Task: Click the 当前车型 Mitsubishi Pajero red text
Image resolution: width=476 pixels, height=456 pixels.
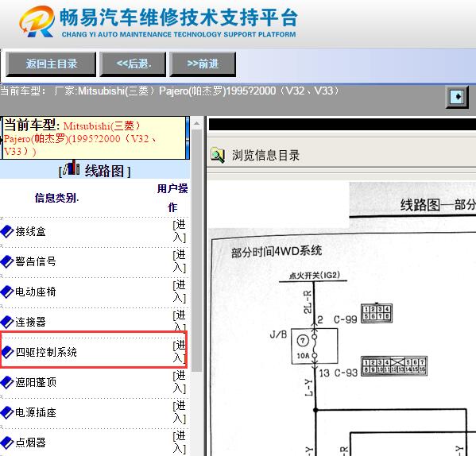Action: point(79,138)
